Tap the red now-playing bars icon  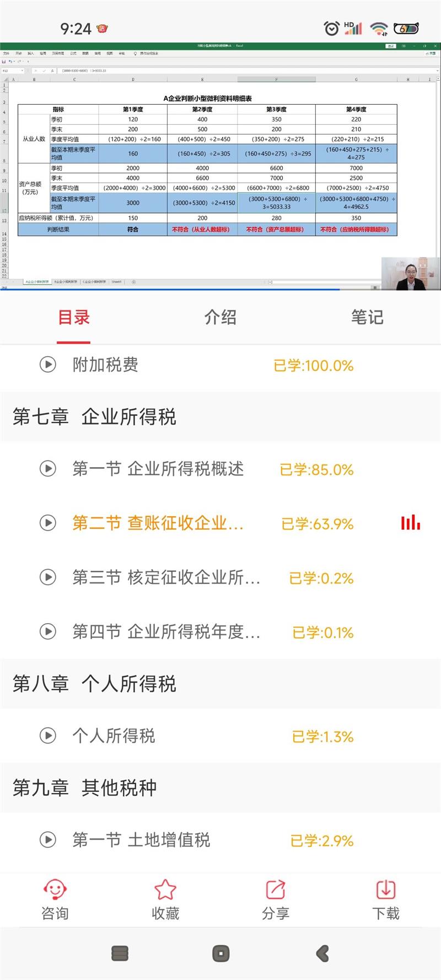click(410, 522)
